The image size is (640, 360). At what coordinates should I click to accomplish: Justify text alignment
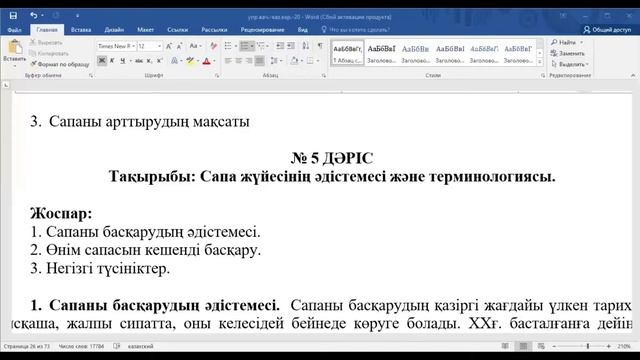tap(259, 61)
